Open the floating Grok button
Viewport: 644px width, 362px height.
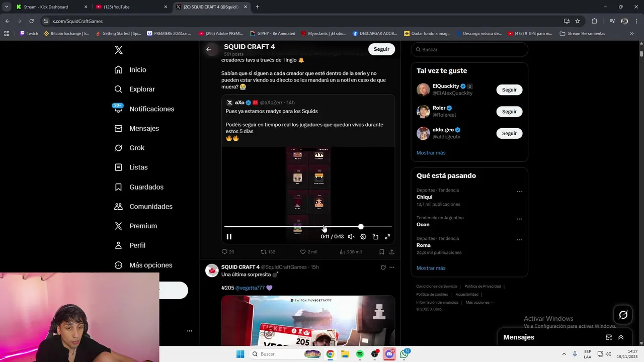(x=623, y=315)
